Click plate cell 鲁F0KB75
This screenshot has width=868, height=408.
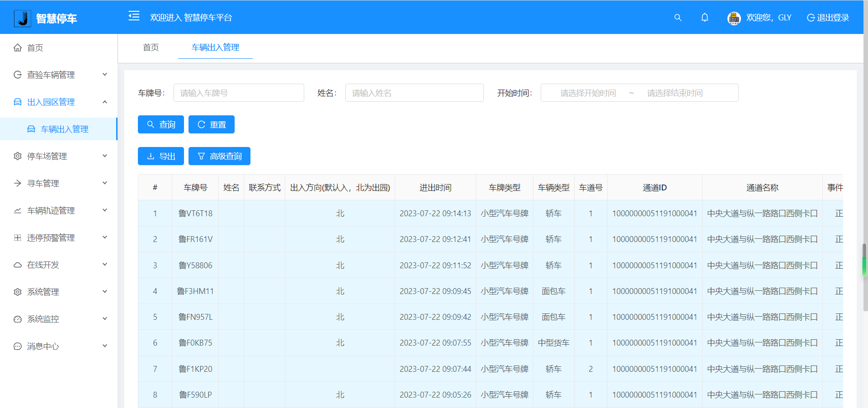point(195,343)
